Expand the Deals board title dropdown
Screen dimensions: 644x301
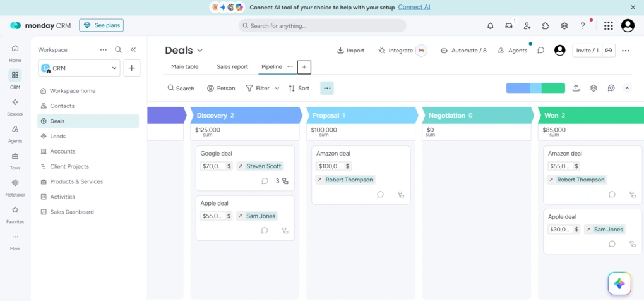[200, 51]
